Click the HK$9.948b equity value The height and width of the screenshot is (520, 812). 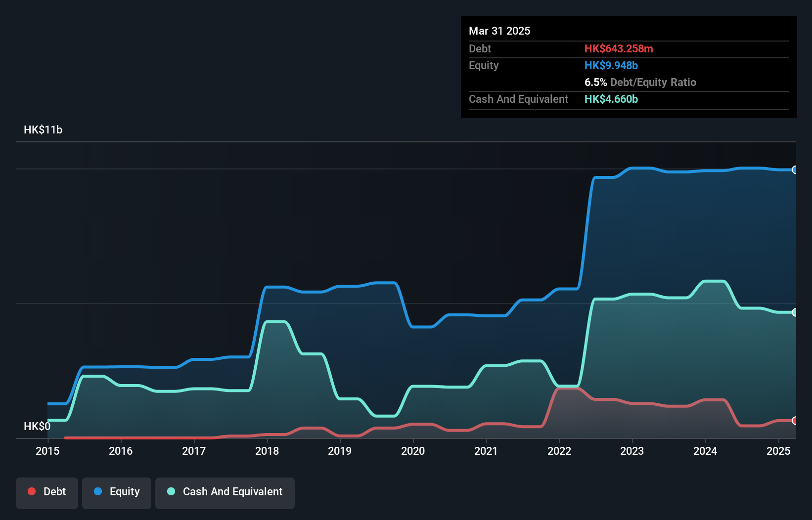[611, 66]
